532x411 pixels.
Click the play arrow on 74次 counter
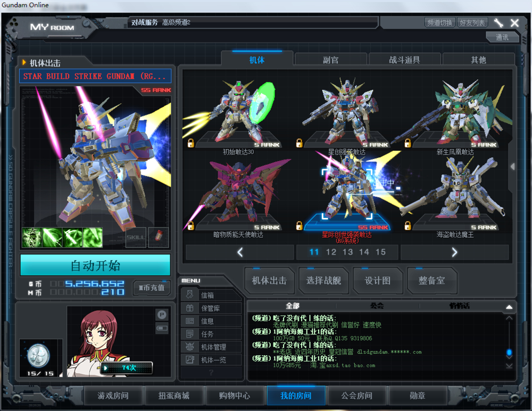(105, 368)
